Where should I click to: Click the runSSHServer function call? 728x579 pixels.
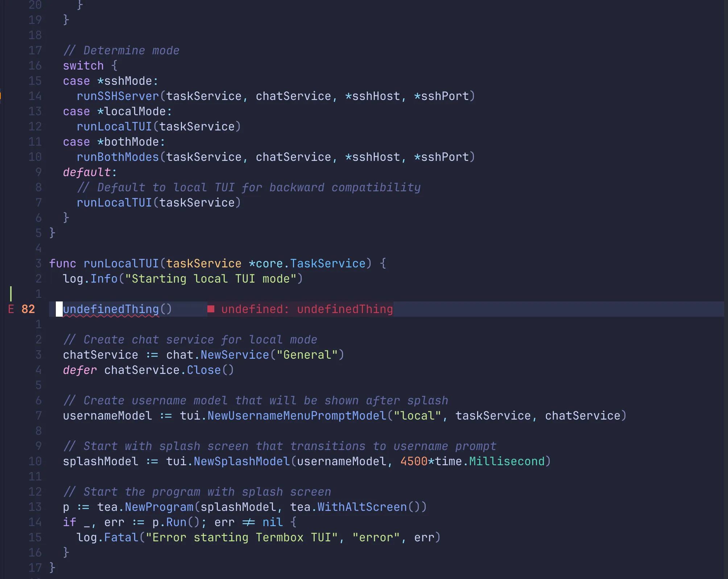pos(118,96)
